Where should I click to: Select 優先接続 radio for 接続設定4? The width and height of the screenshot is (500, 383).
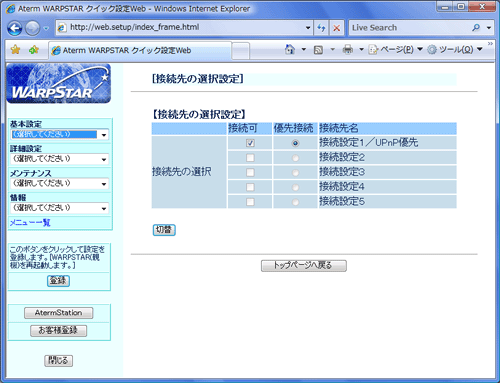point(295,187)
